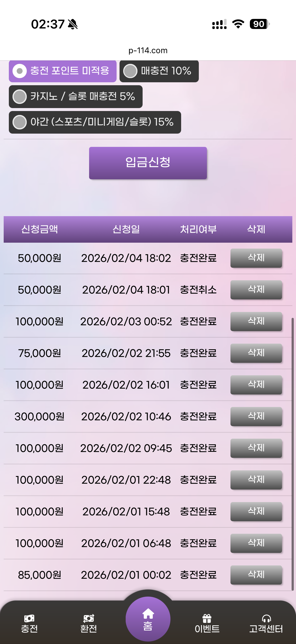The width and height of the screenshot is (296, 644).
Task: Tap the battery level indicator
Action: pos(259,24)
